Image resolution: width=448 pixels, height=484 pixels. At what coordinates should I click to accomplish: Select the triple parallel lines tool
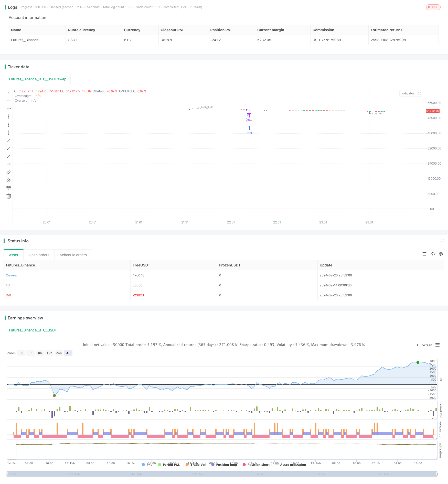tap(9, 180)
